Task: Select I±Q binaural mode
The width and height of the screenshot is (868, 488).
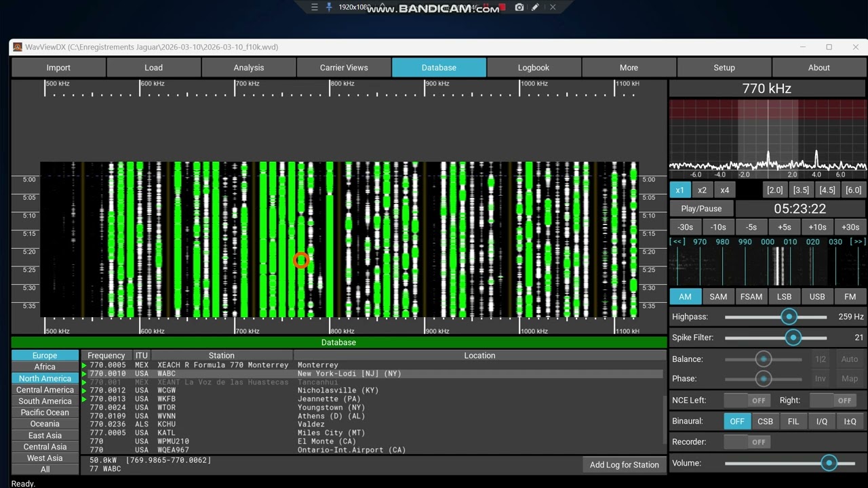Action: (850, 422)
